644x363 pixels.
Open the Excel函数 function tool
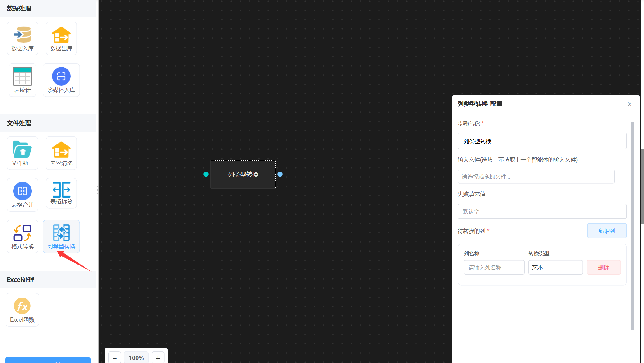pos(22,310)
